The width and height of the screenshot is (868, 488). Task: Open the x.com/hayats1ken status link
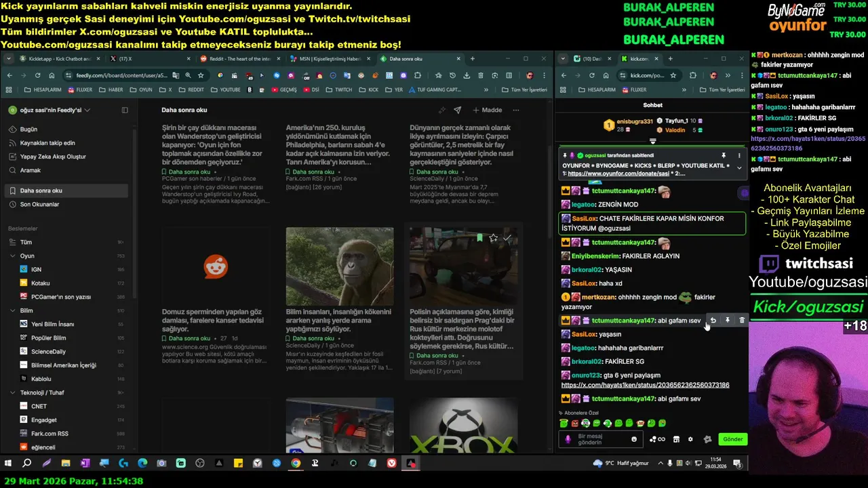(x=646, y=385)
